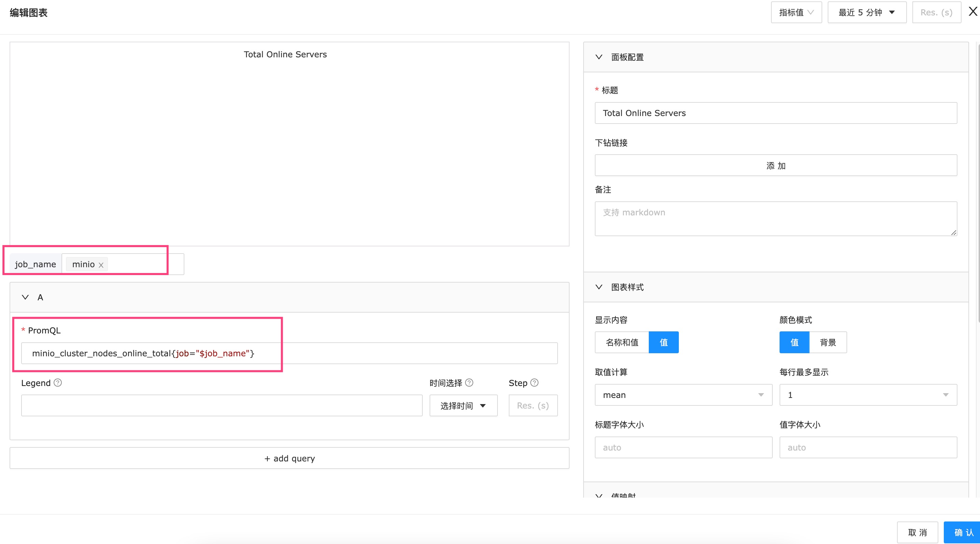This screenshot has width=980, height=544.
Task: Focus the Step Res. (s) input
Action: (x=533, y=406)
